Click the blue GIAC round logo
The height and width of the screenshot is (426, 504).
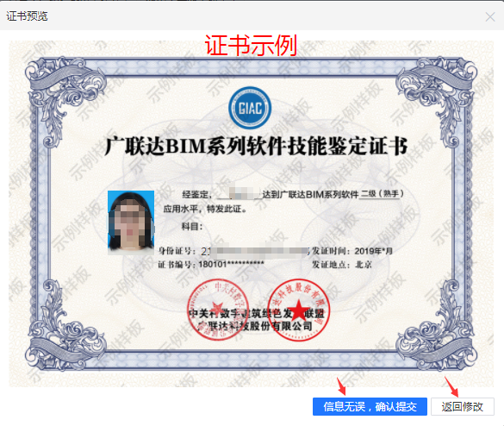[250, 108]
